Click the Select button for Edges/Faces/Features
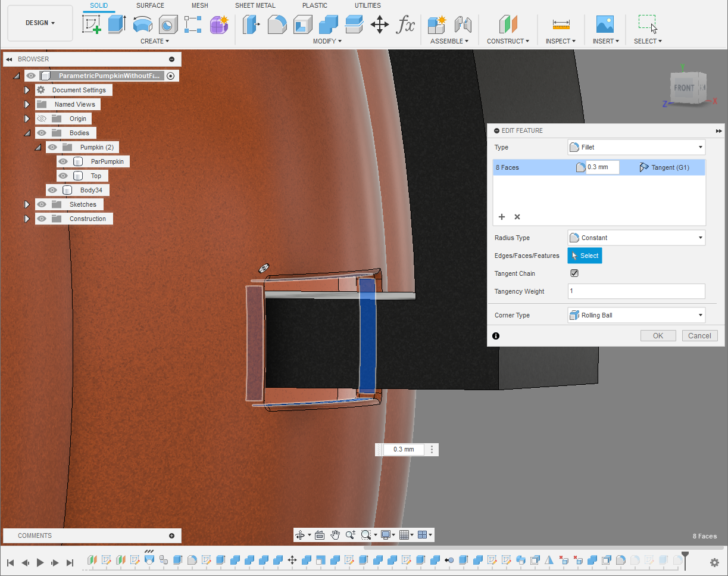728x576 pixels. point(585,256)
